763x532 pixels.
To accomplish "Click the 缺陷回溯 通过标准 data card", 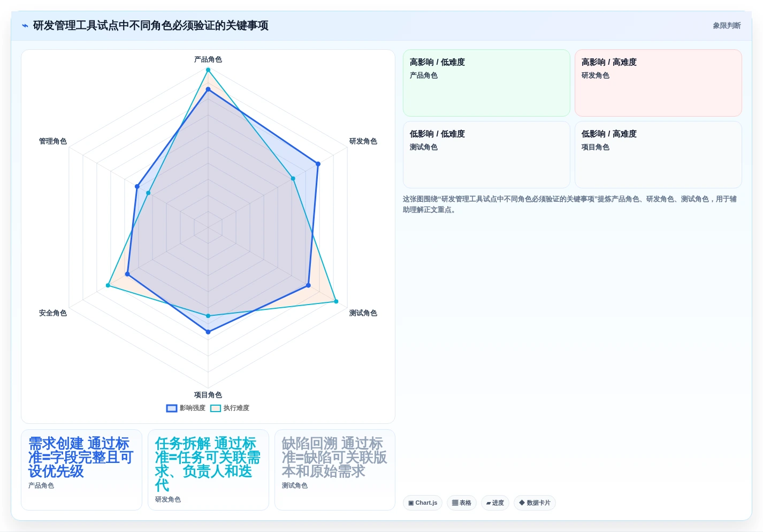I will pyautogui.click(x=335, y=470).
